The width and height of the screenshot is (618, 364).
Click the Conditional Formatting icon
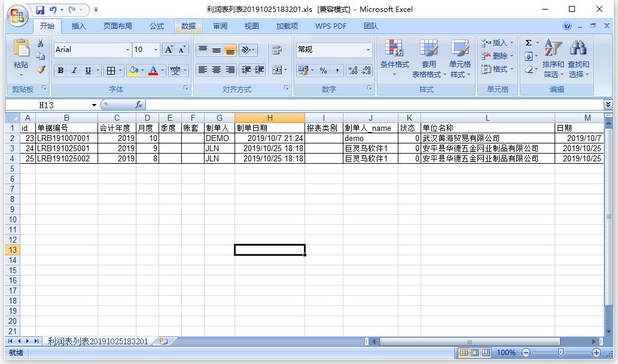394,59
